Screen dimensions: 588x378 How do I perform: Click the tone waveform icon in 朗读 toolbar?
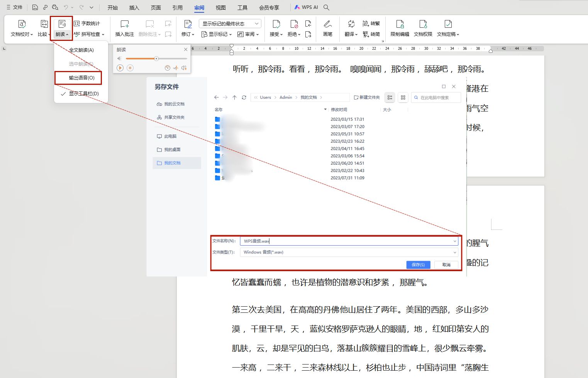(176, 68)
